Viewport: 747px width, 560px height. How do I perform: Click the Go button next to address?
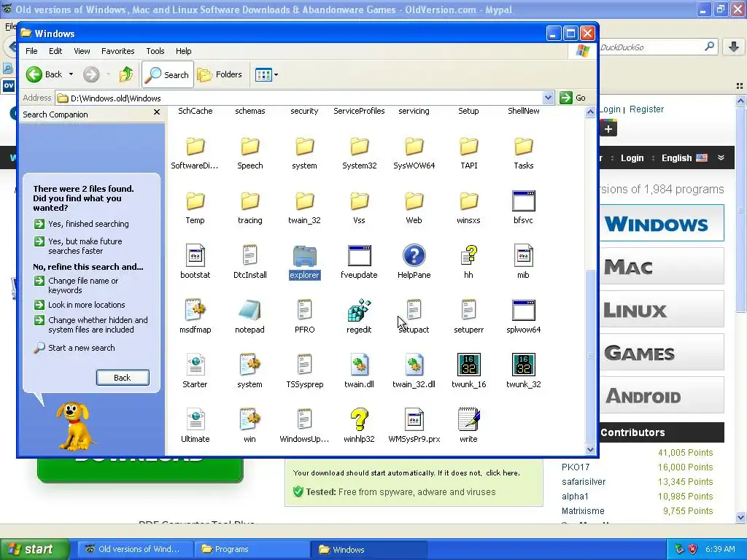tap(573, 98)
